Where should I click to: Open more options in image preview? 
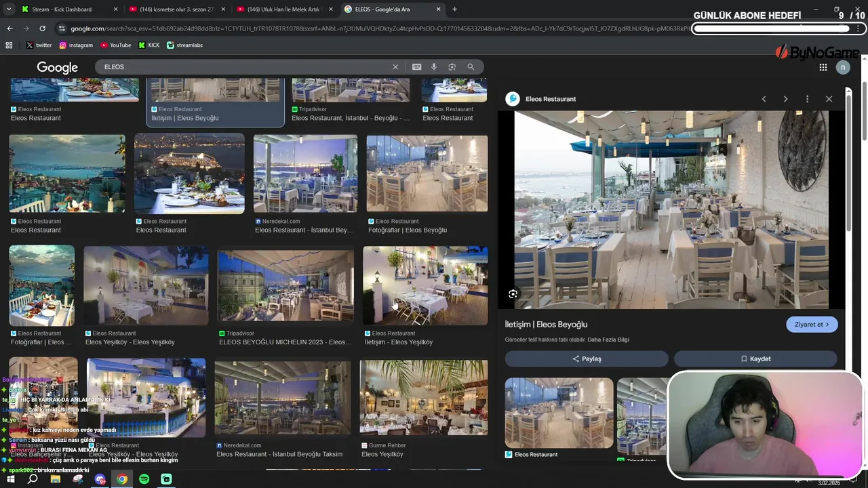click(807, 99)
